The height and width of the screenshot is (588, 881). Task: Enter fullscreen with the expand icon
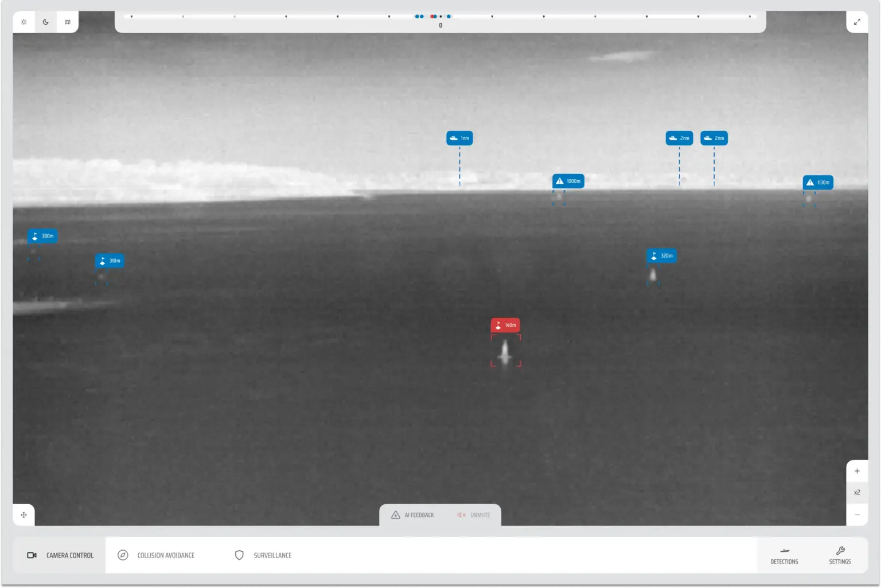click(857, 22)
